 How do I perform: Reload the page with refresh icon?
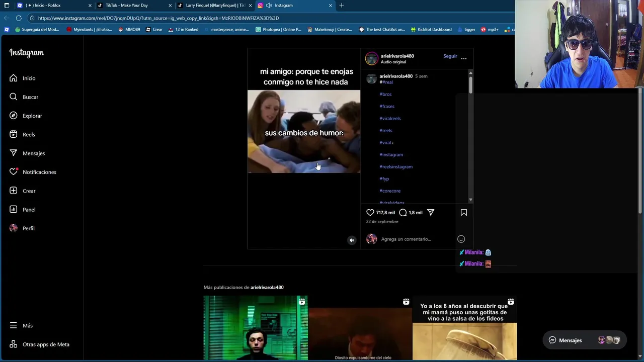(19, 18)
